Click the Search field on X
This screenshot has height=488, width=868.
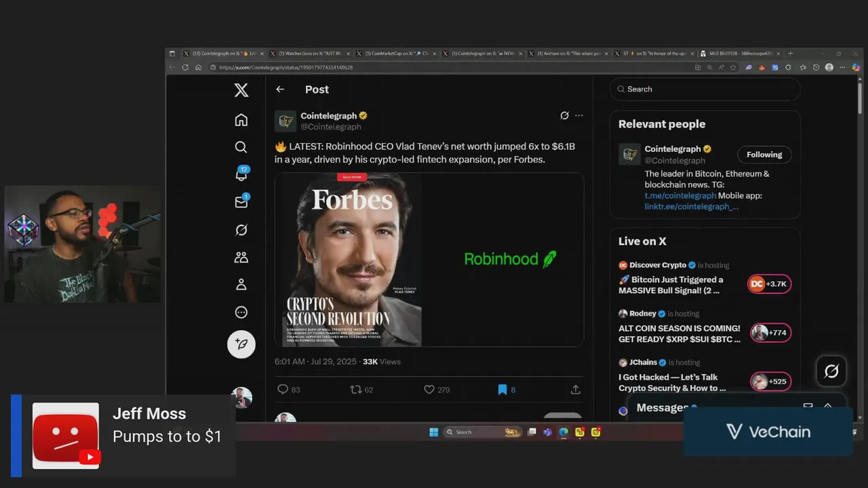(x=705, y=89)
